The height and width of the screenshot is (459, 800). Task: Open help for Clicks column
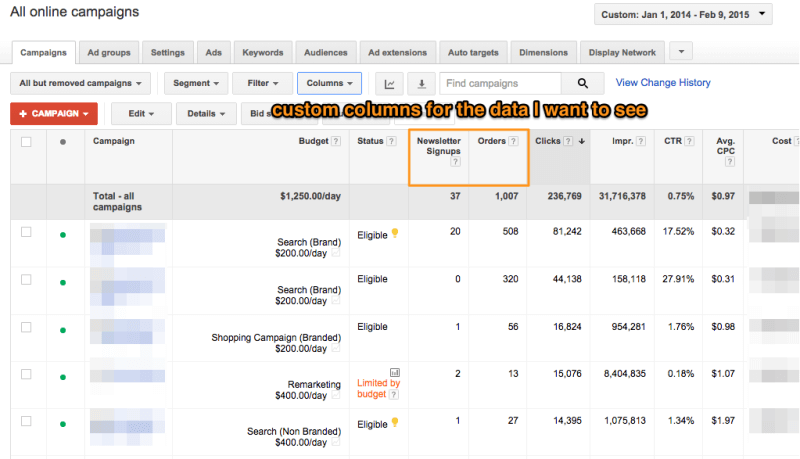pyautogui.click(x=568, y=141)
